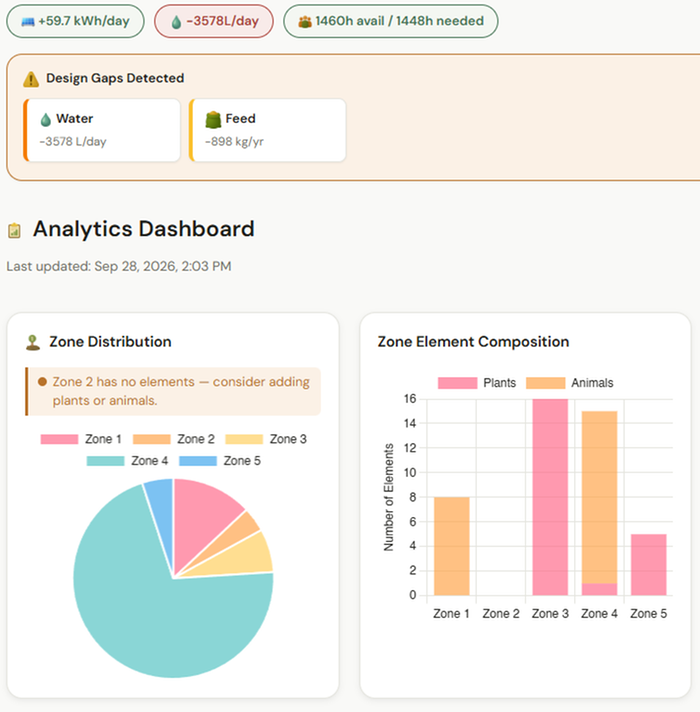Toggle Zone 3 in the pie chart legend
The height and width of the screenshot is (712, 700).
tap(266, 439)
